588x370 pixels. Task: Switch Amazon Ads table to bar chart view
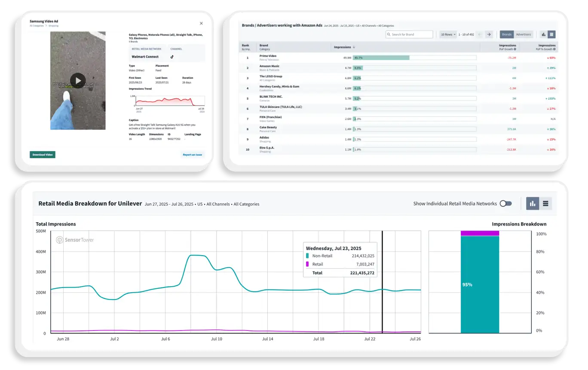[543, 34]
